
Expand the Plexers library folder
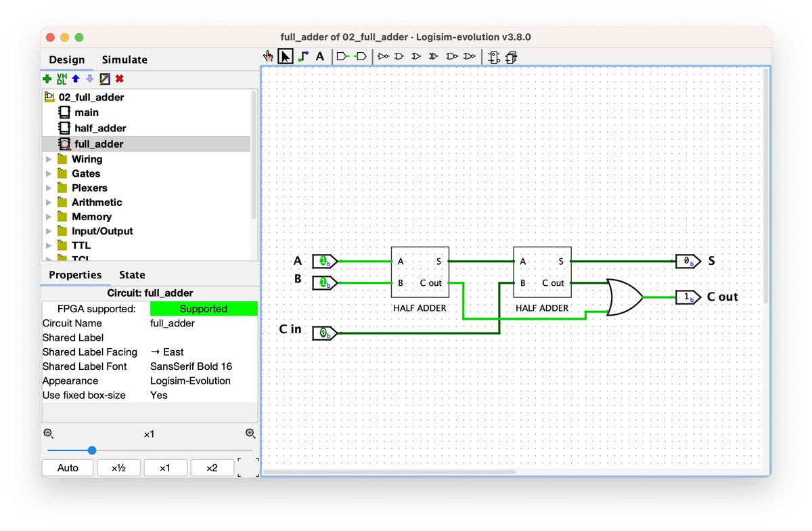[x=49, y=188]
